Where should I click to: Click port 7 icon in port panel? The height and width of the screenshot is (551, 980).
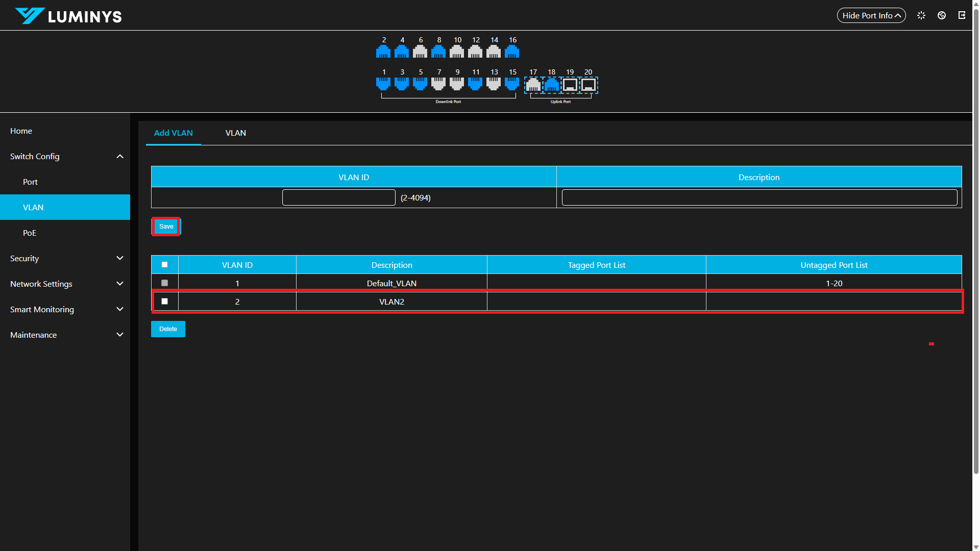[438, 84]
